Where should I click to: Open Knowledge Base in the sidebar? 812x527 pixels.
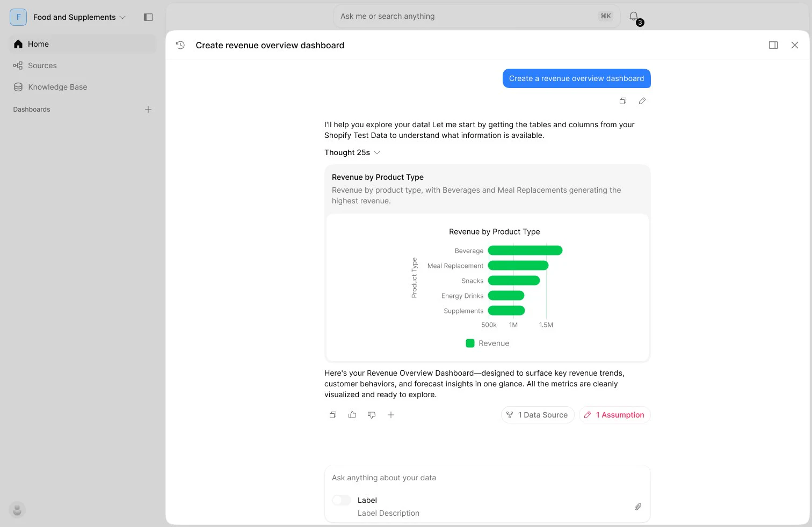(x=83, y=87)
